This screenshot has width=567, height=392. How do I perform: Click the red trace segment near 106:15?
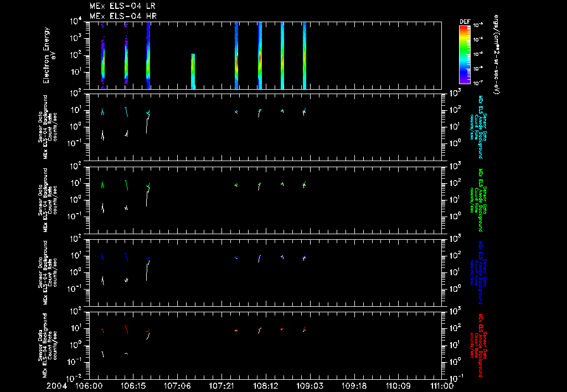(x=126, y=329)
